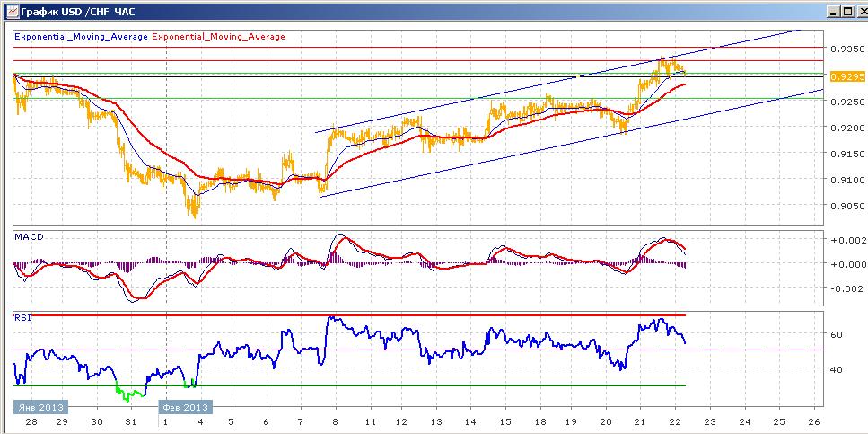Click date 24 on the time axis
The width and height of the screenshot is (868, 434).
pyautogui.click(x=744, y=421)
